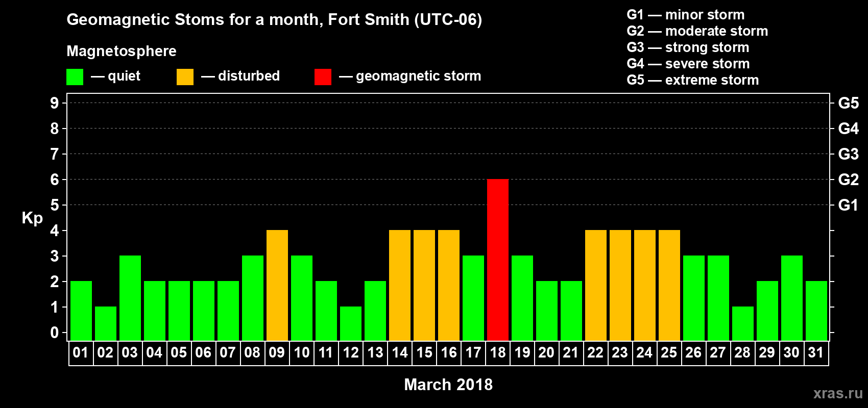Select the green bar for day 28
Screen dimensions: 868x408
click(x=743, y=323)
